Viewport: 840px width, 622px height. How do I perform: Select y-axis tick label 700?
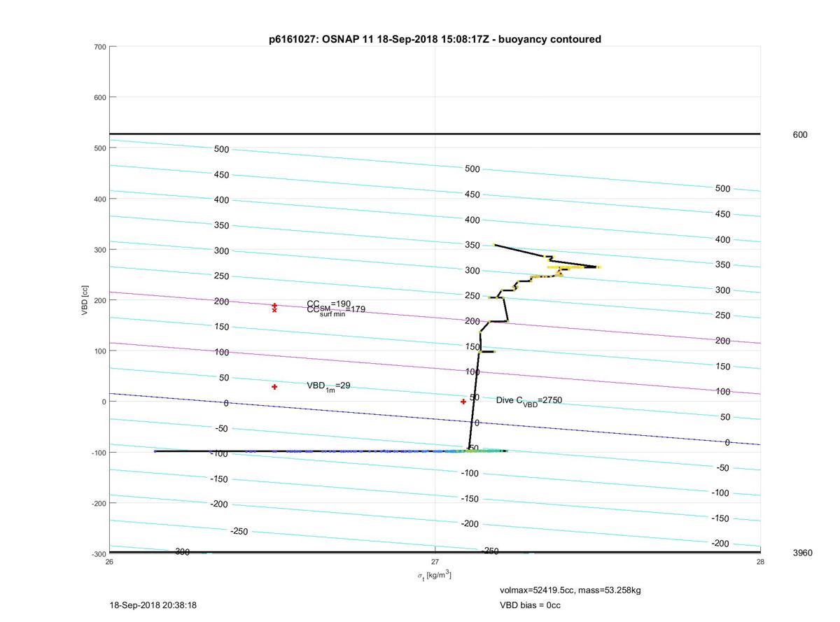[x=100, y=47]
